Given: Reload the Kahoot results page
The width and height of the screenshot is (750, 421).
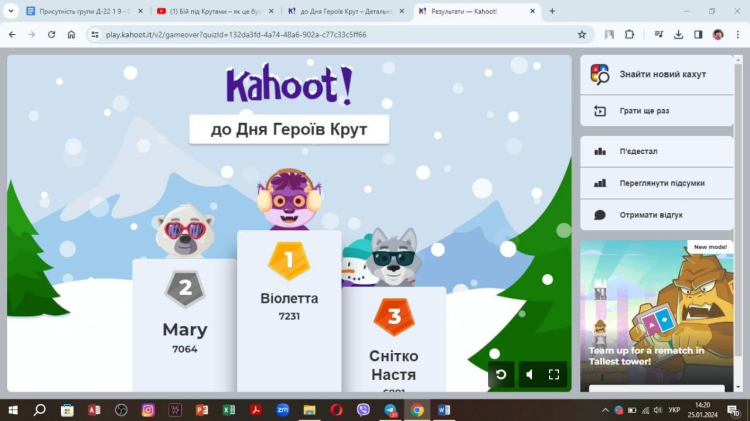Looking at the screenshot, I should click(51, 34).
